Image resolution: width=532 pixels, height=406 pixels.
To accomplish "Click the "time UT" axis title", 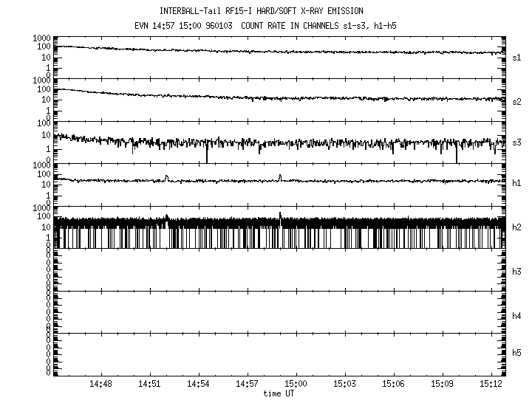I will [279, 393].
